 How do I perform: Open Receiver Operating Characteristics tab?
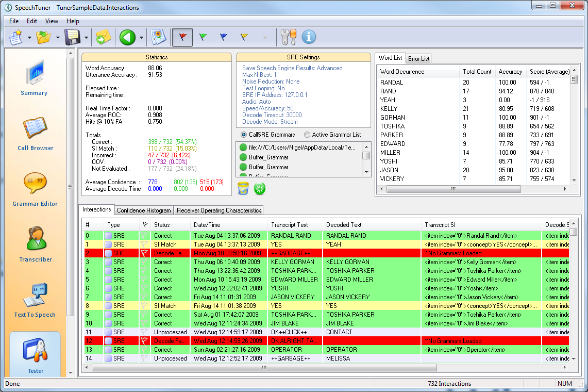(x=219, y=210)
